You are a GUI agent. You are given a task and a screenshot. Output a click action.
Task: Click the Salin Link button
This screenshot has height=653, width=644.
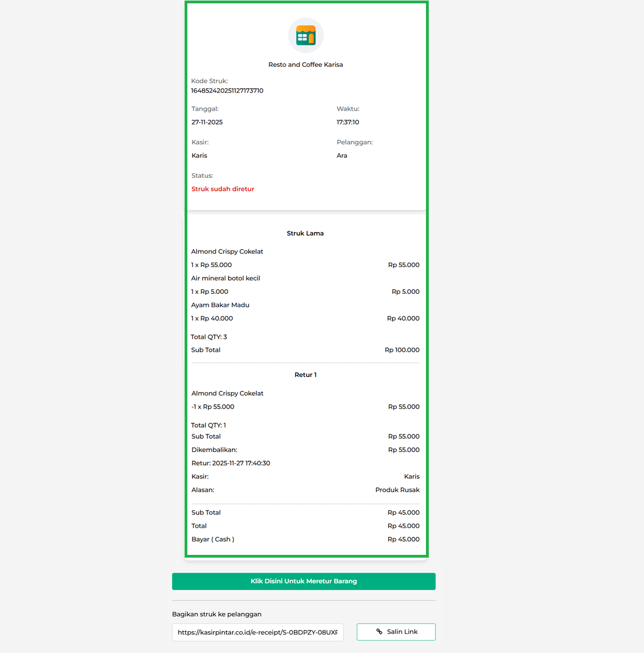click(396, 632)
